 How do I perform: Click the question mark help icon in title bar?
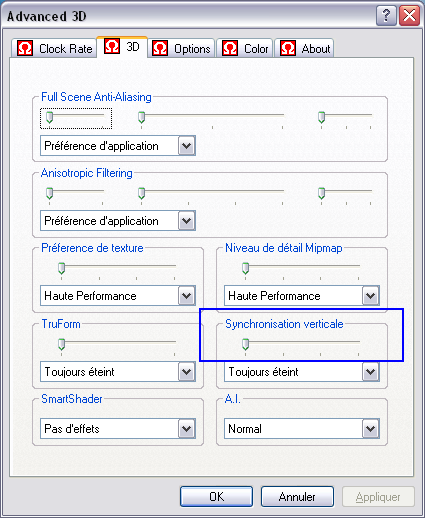(x=386, y=15)
